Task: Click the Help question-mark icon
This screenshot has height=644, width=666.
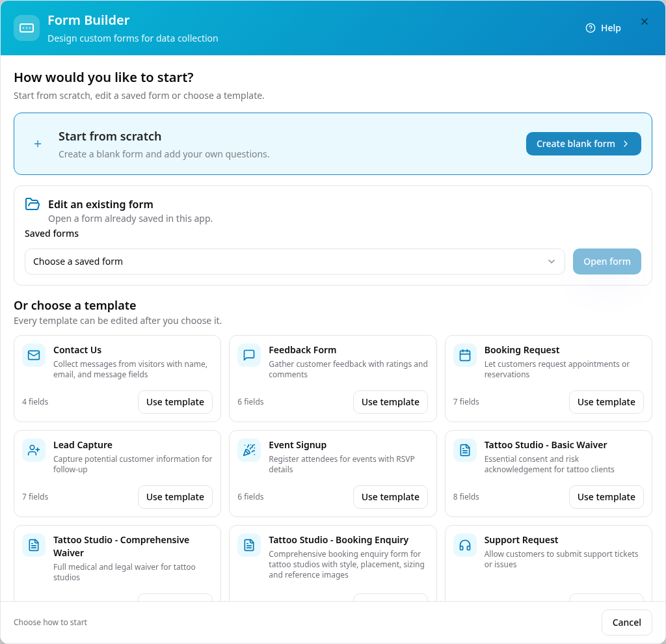Action: tap(591, 28)
